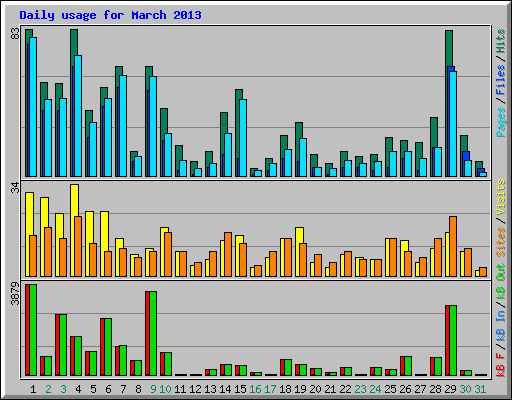The height and width of the screenshot is (400, 512).
Task: Select the day "26" x-axis label
Action: [x=405, y=389]
